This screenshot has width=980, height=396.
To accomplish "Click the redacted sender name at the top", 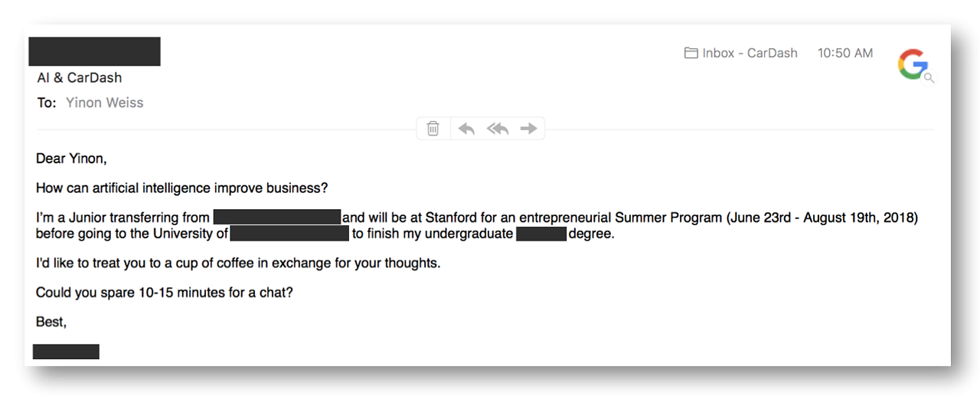I will 94,51.
